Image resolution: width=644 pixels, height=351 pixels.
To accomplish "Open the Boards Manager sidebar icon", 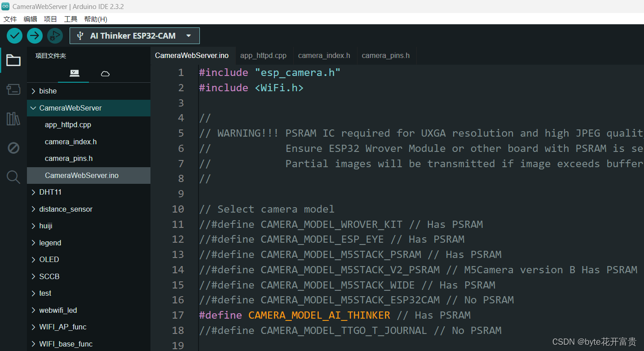I will tap(13, 89).
